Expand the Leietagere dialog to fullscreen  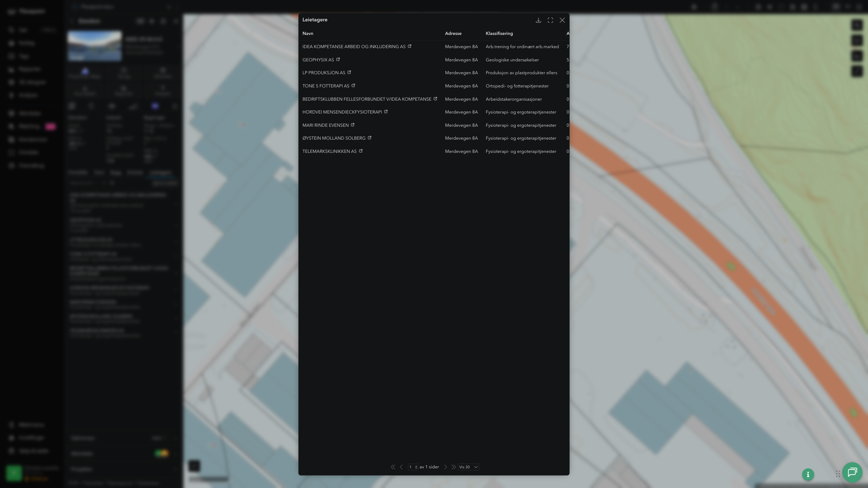(x=550, y=20)
